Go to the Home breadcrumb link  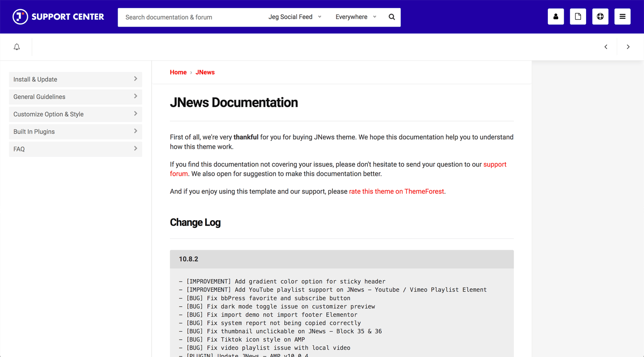(178, 72)
